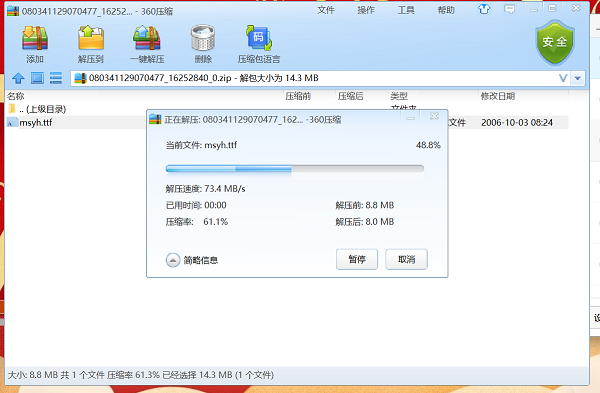Click 解压速度: 73.4 MB/s text
The image size is (600, 393).
(x=205, y=189)
